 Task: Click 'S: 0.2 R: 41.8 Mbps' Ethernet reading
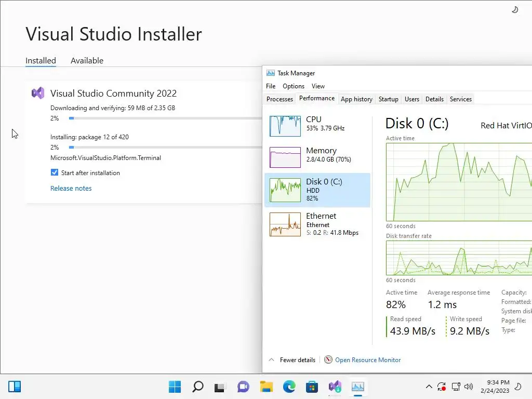(x=332, y=233)
